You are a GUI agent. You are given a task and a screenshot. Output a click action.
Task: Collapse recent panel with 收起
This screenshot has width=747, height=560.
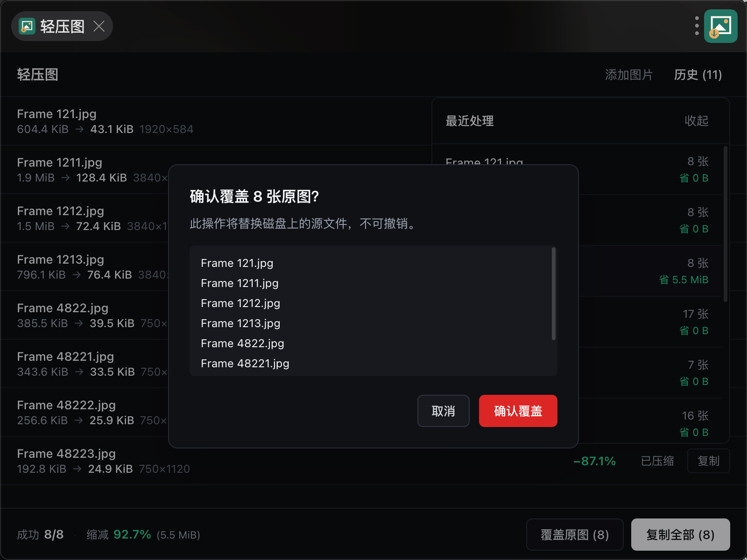[697, 121]
